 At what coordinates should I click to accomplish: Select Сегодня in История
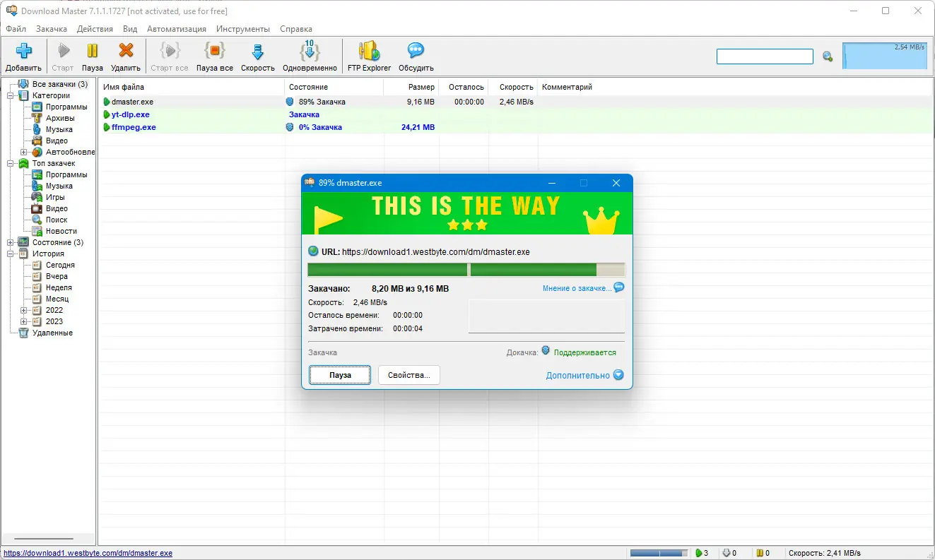60,265
